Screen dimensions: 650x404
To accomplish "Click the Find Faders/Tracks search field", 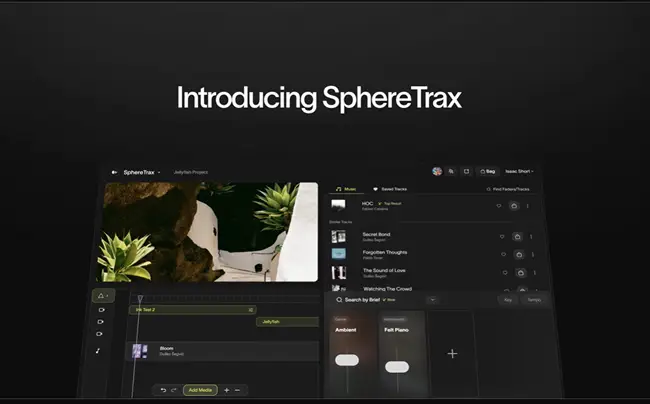I will (508, 189).
